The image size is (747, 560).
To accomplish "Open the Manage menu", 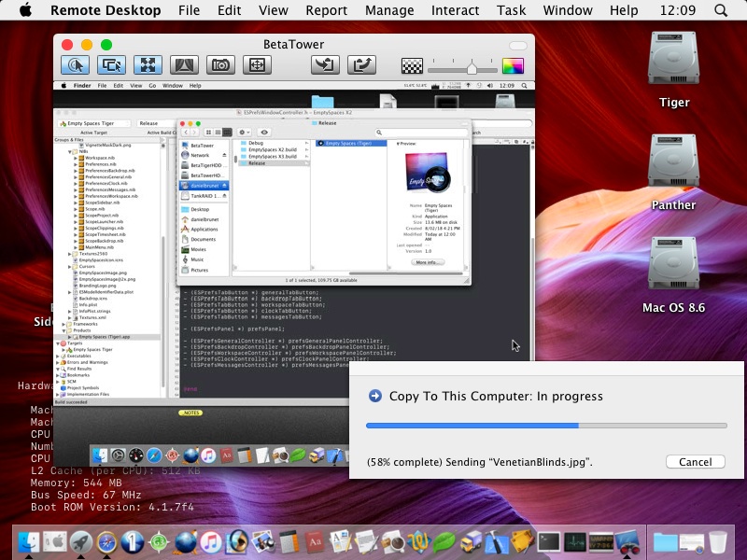I will 389,10.
